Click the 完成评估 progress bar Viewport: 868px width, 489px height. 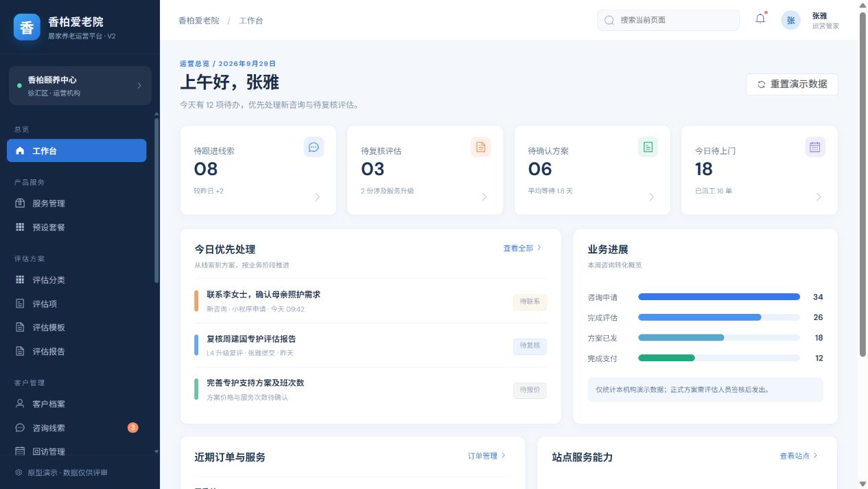point(719,317)
